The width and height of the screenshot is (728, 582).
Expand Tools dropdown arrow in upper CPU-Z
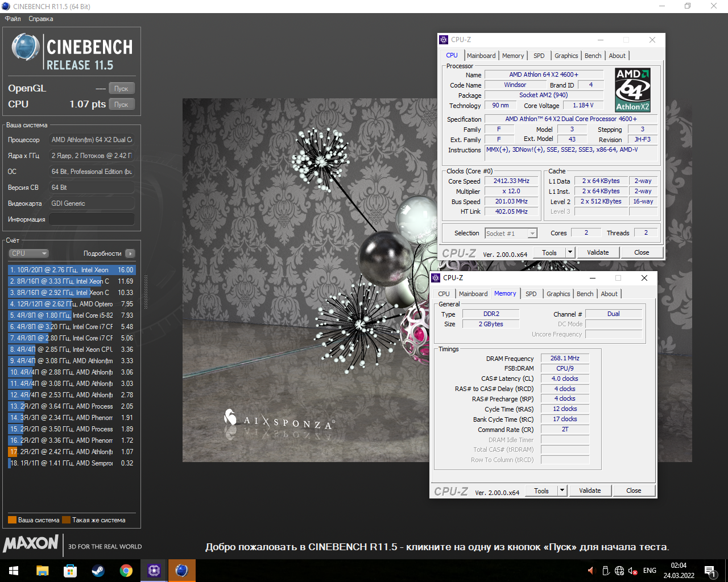(x=570, y=253)
